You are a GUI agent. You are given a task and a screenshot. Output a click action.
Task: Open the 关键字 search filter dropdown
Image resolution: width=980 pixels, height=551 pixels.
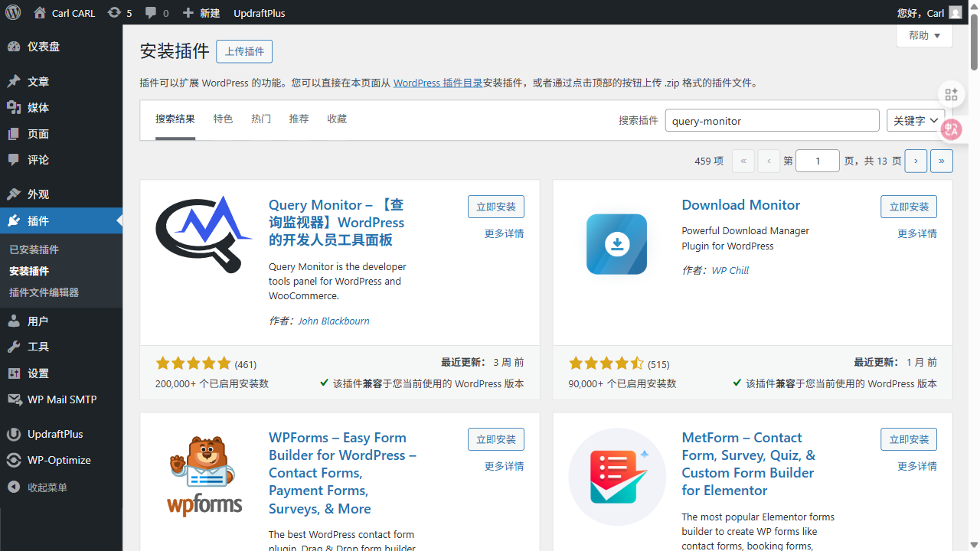click(x=916, y=120)
